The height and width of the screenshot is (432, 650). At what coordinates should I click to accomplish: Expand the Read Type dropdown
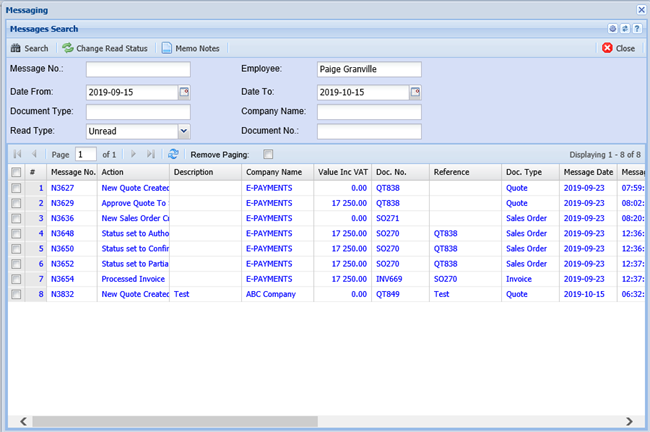pos(183,130)
